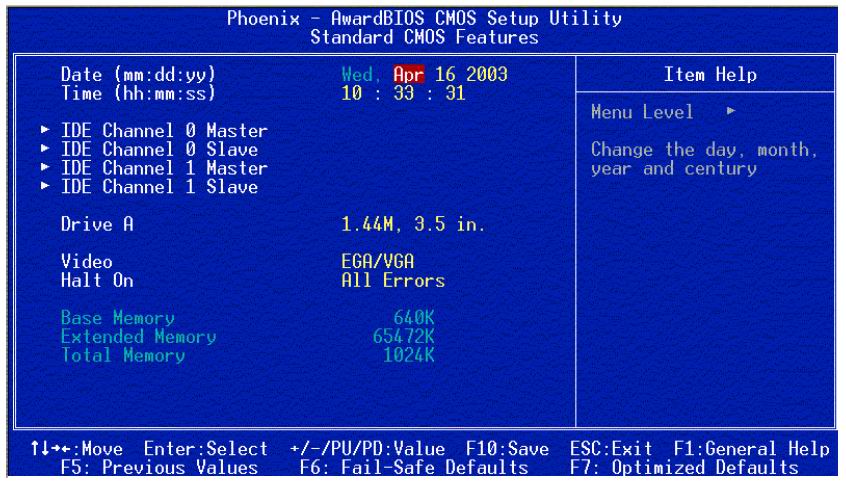Click the Total Memory label
Viewport: 846px width, 482px height.
click(x=123, y=356)
